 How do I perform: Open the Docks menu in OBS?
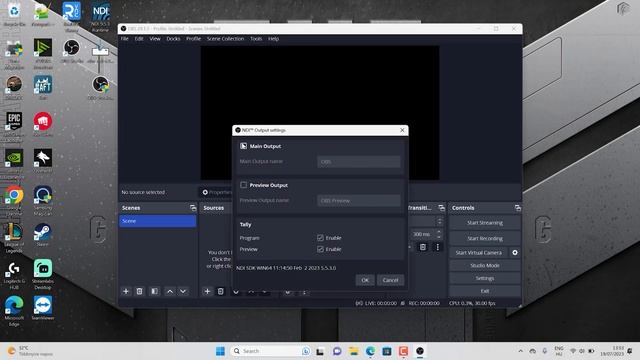pyautogui.click(x=173, y=39)
